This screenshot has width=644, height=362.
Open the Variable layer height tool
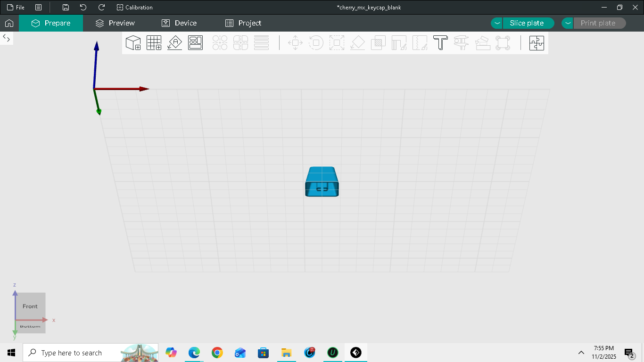[x=261, y=43]
